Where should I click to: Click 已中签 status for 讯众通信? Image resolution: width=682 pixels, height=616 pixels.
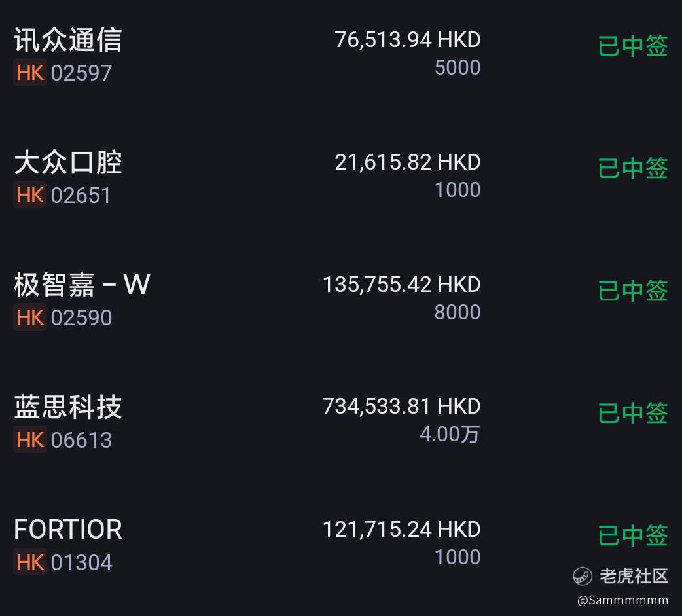pyautogui.click(x=633, y=46)
